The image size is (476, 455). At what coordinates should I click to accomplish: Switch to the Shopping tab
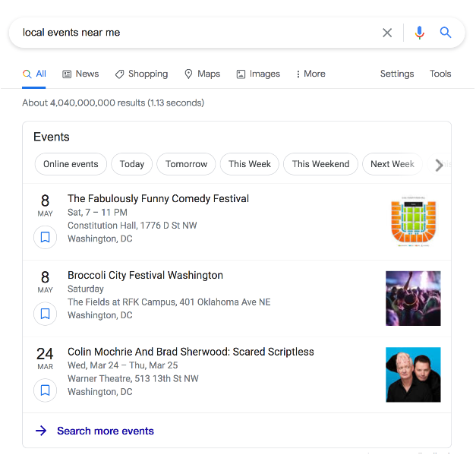(x=141, y=74)
